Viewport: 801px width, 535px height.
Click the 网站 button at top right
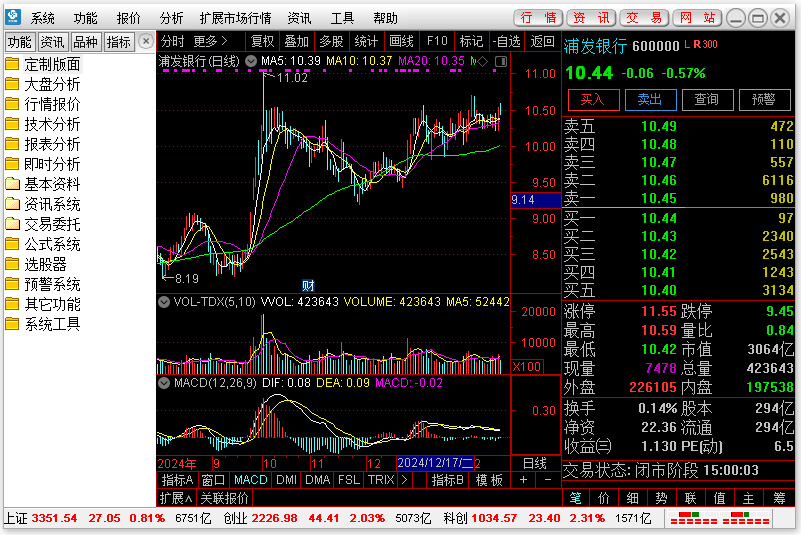click(x=697, y=18)
